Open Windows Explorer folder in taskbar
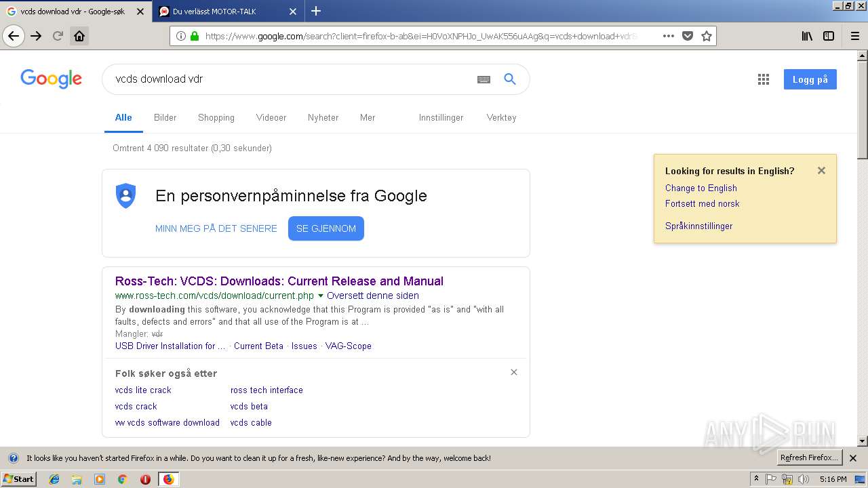The height and width of the screenshot is (488, 868). (x=77, y=479)
